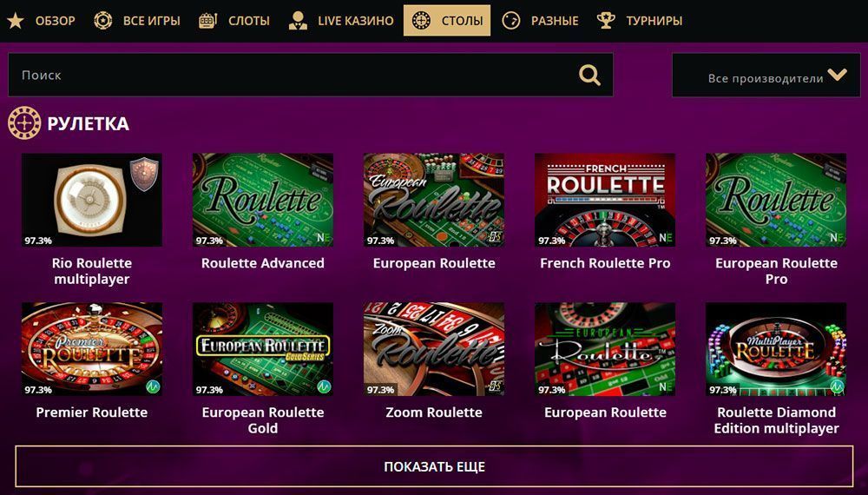Open the French Roulette Pro title link
Image resolution: width=868 pixels, height=495 pixels.
[x=605, y=263]
